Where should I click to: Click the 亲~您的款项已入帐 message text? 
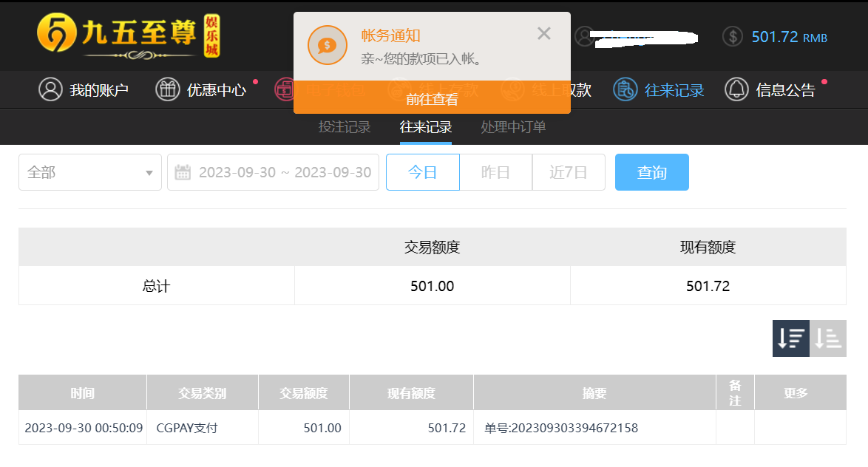coord(421,58)
